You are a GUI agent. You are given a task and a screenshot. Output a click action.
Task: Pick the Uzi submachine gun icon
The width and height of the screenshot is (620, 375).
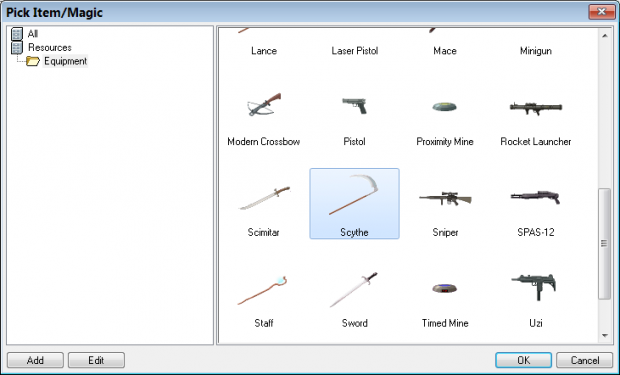(535, 287)
